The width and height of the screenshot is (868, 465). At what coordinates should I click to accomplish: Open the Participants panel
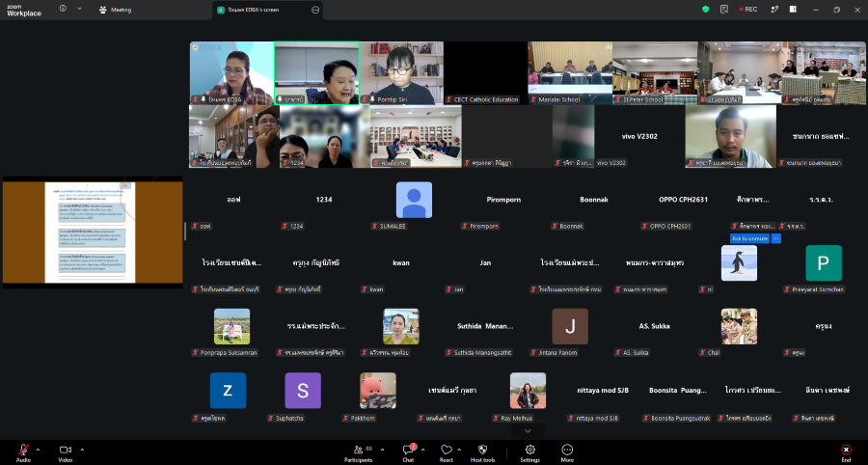pyautogui.click(x=358, y=452)
